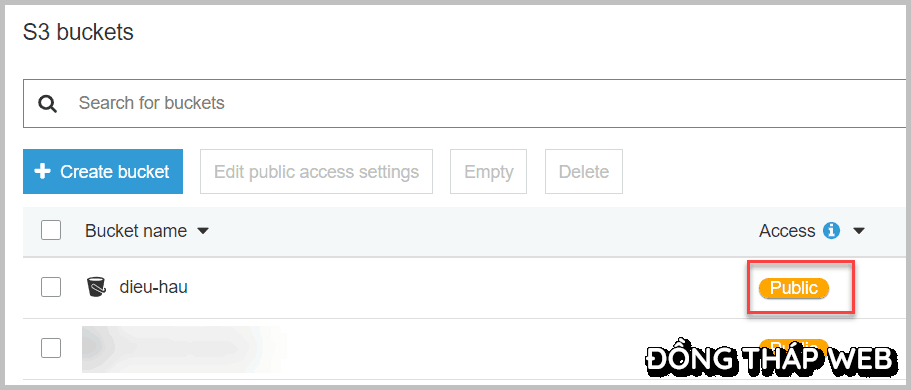The width and height of the screenshot is (911, 390).
Task: Click the Delete button
Action: pos(584,171)
